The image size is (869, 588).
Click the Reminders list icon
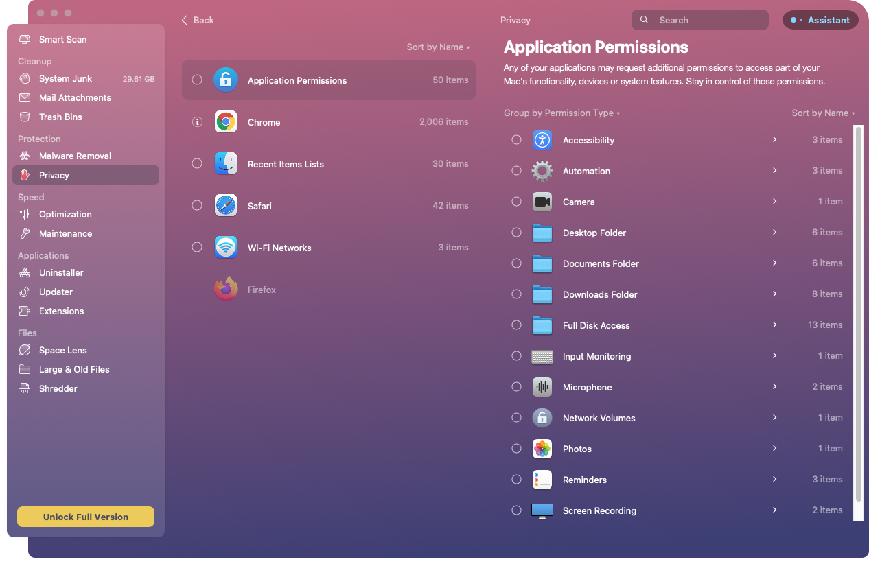tap(542, 480)
